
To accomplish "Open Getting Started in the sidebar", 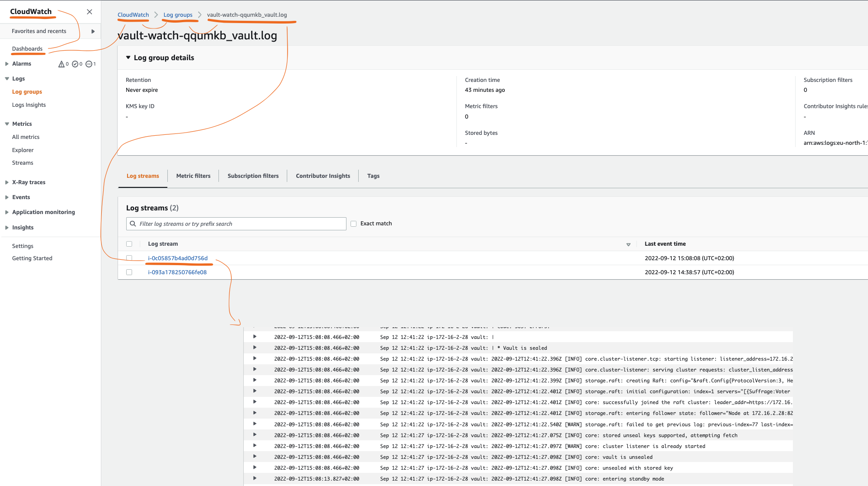I will click(x=32, y=258).
